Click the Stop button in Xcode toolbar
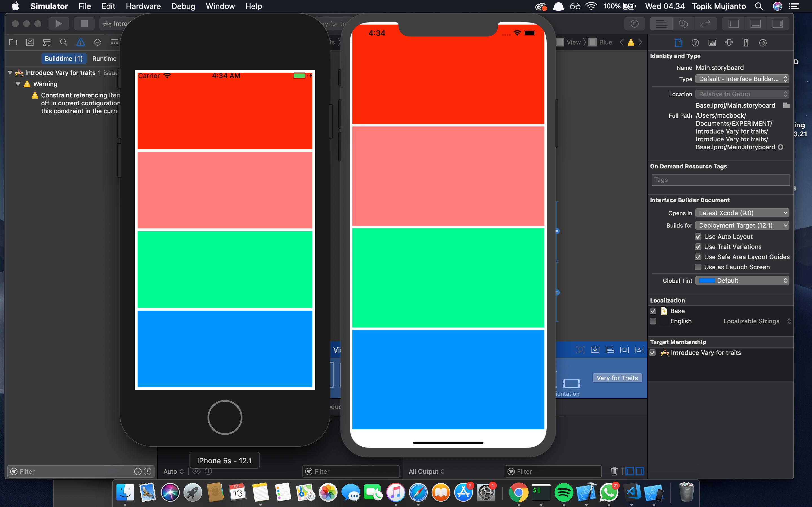This screenshot has width=812, height=507. 84,23
